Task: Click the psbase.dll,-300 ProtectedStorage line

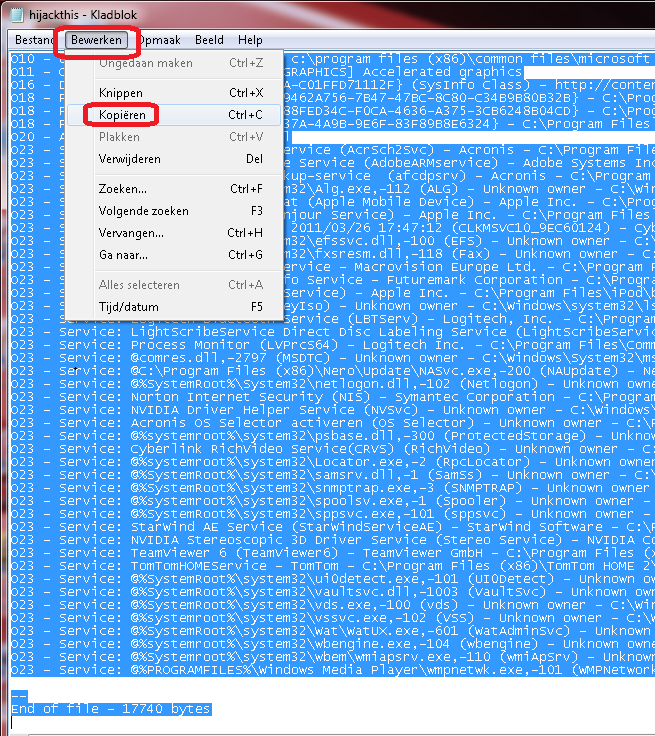Action: tap(332, 436)
